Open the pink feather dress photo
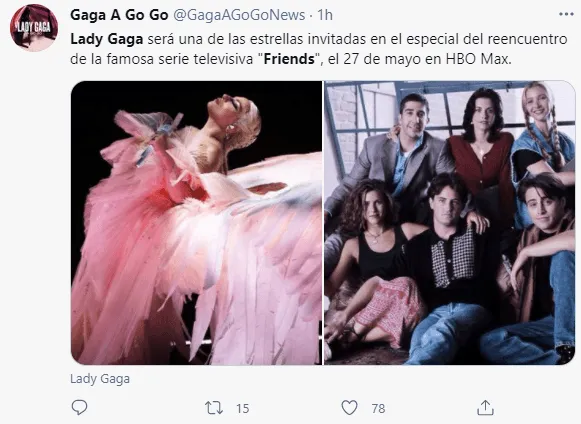The image size is (581, 424). coord(196,223)
